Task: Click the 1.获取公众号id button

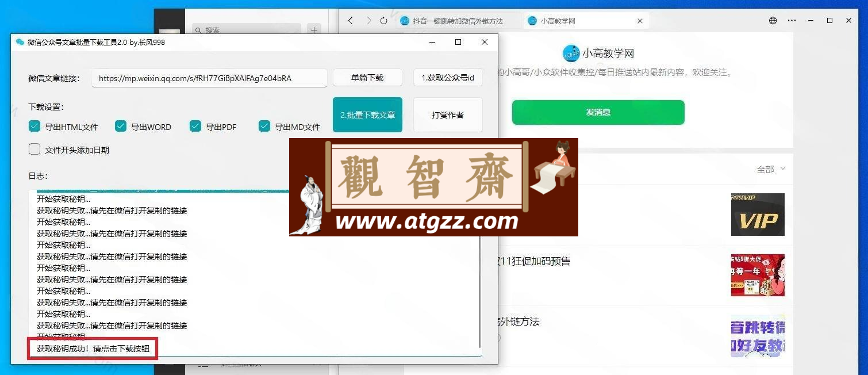Action: pyautogui.click(x=448, y=78)
